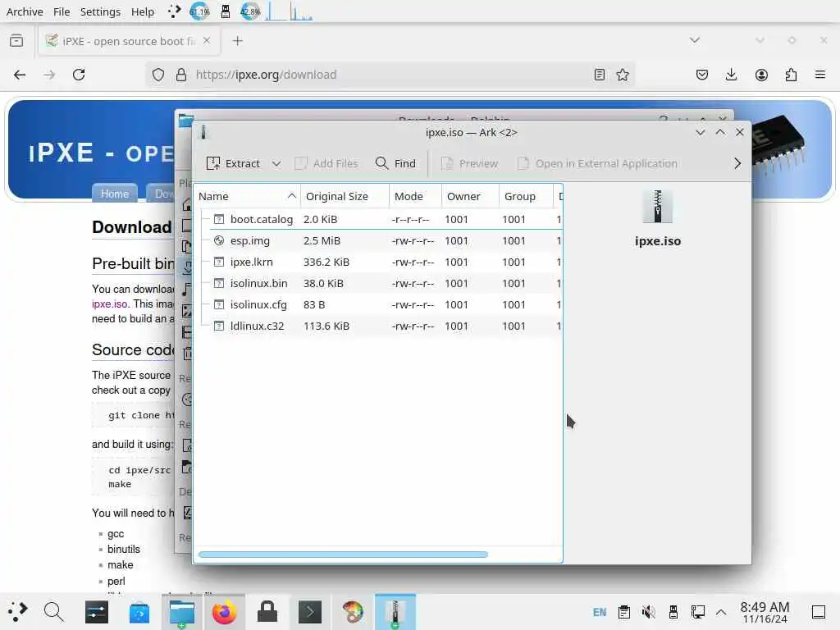The height and width of the screenshot is (630, 840).
Task: Close the iPXE browser tab
Action: tap(207, 41)
